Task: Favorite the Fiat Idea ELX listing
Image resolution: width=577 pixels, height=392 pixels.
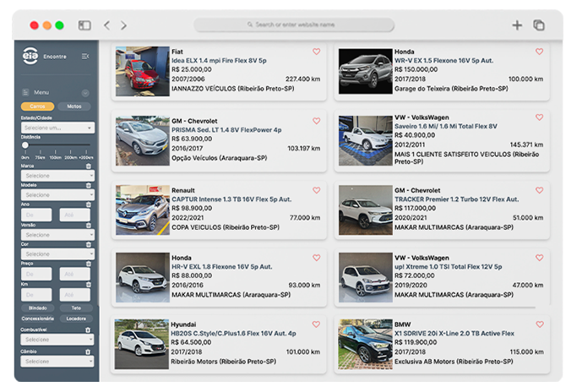Action: click(317, 52)
